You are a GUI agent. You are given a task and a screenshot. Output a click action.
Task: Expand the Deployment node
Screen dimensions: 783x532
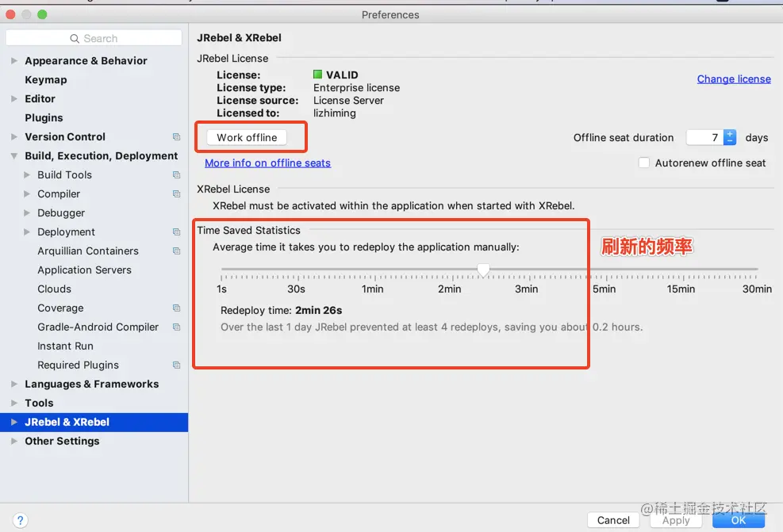click(27, 232)
